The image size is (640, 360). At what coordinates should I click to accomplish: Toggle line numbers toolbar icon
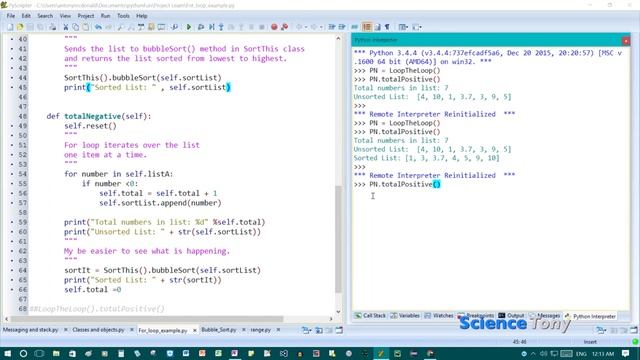point(367,27)
